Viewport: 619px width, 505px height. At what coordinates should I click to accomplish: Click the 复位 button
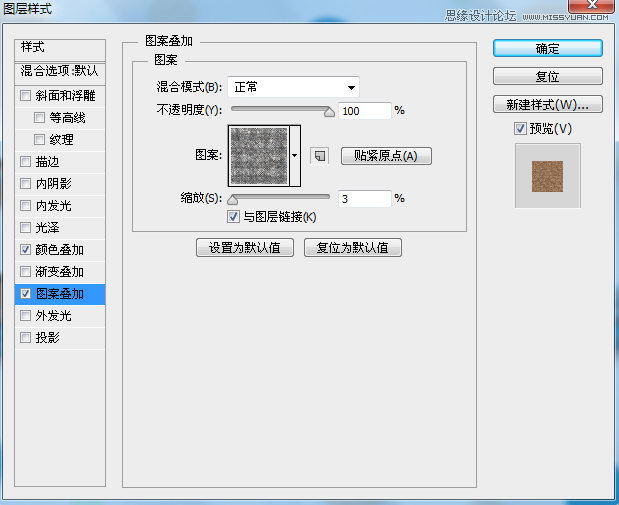pos(548,76)
